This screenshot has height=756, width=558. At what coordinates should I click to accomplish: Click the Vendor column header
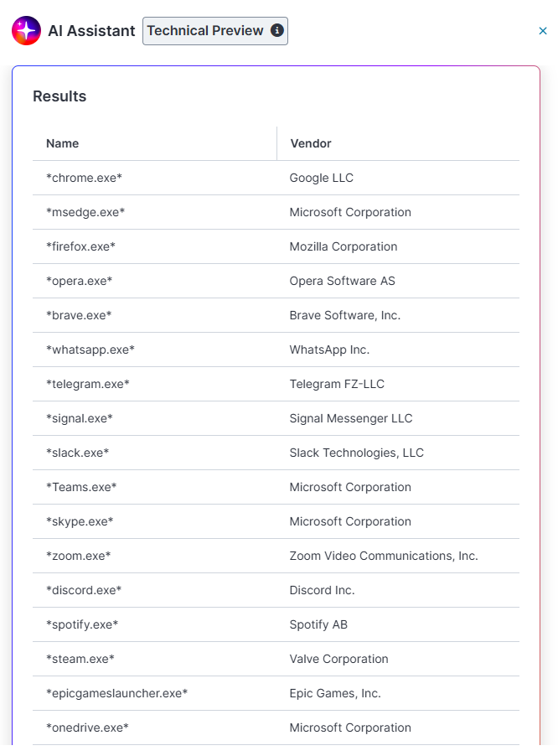point(311,143)
